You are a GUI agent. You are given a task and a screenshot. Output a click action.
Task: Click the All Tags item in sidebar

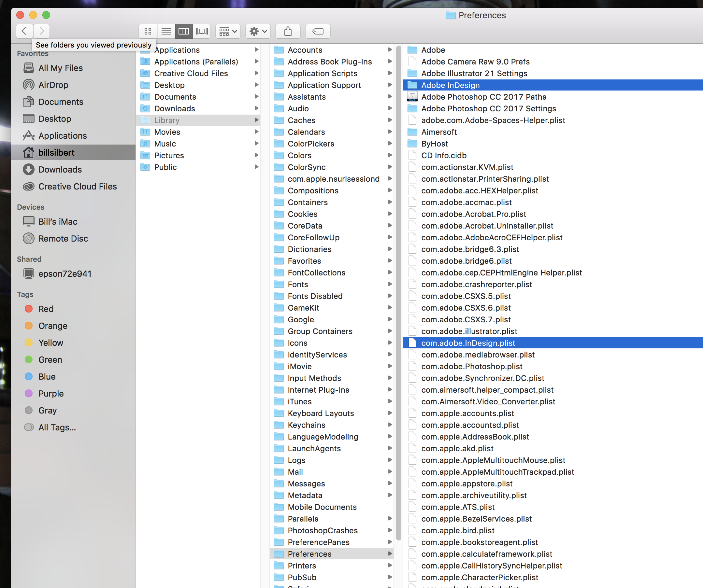[x=57, y=427]
